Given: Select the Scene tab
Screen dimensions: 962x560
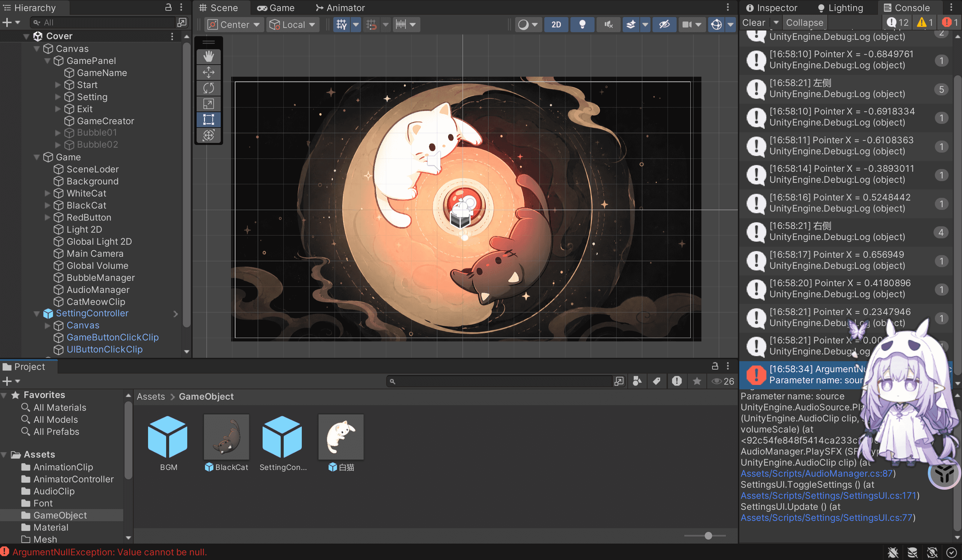Looking at the screenshot, I should point(218,8).
